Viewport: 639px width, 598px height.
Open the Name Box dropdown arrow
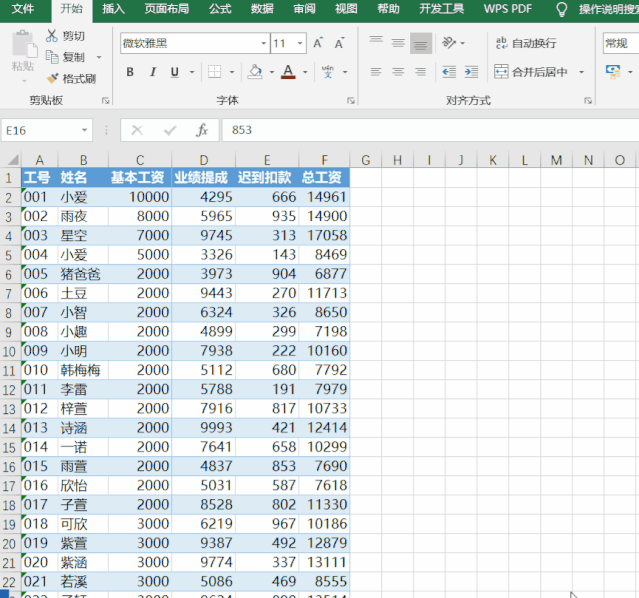(84, 130)
